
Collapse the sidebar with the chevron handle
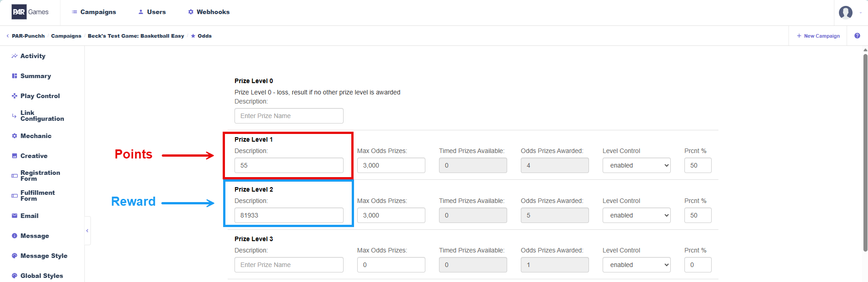pyautogui.click(x=87, y=231)
